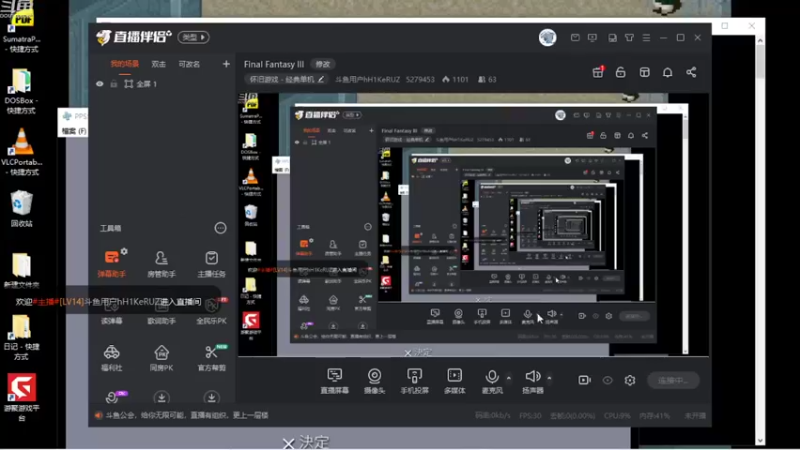This screenshot has height=450, width=800.
Task: Open the 日记 shortcut folder on desktop
Action: 21,337
